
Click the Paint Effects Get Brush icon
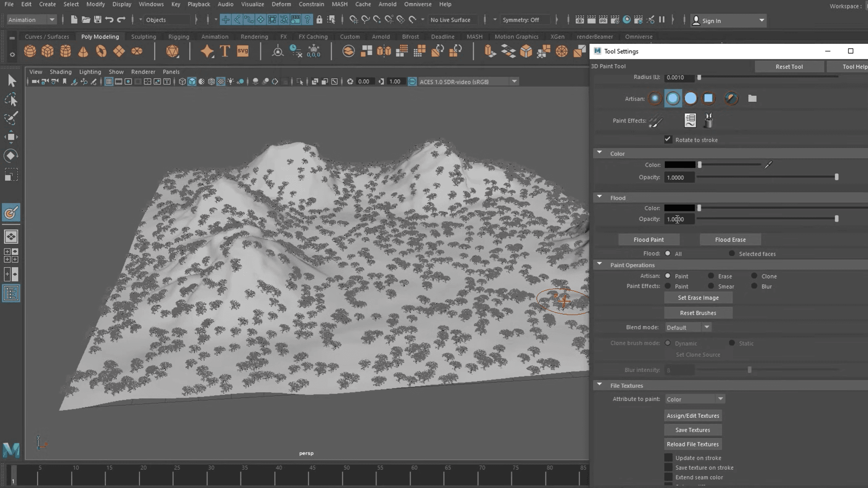click(708, 121)
